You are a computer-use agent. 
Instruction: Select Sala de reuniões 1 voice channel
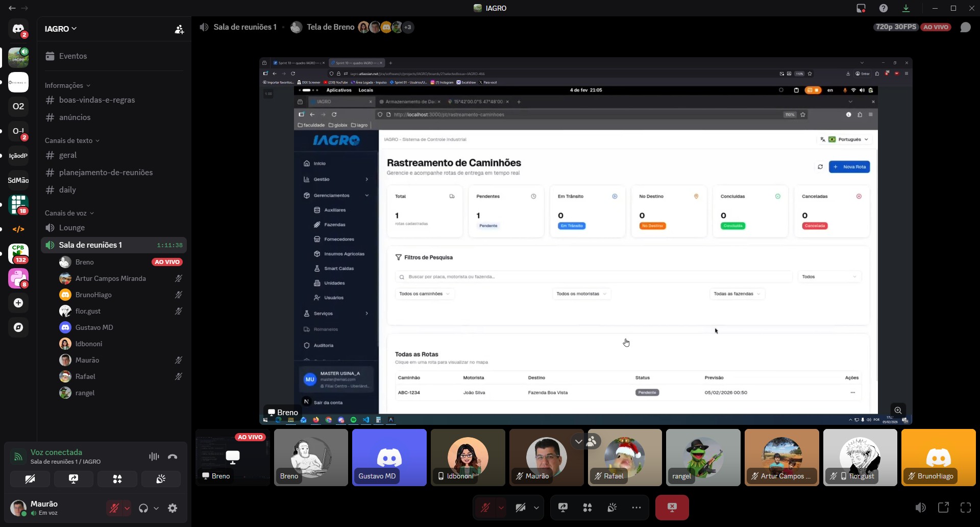[114, 245]
